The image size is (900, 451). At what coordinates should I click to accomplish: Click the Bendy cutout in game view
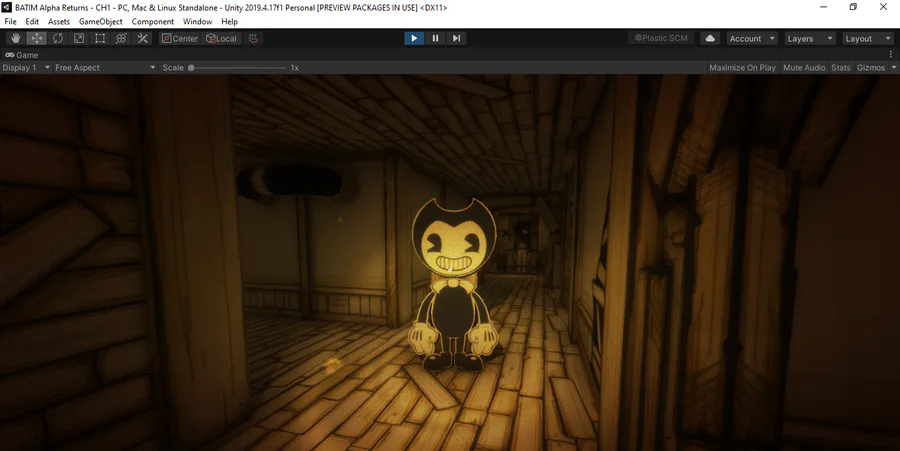click(x=453, y=283)
